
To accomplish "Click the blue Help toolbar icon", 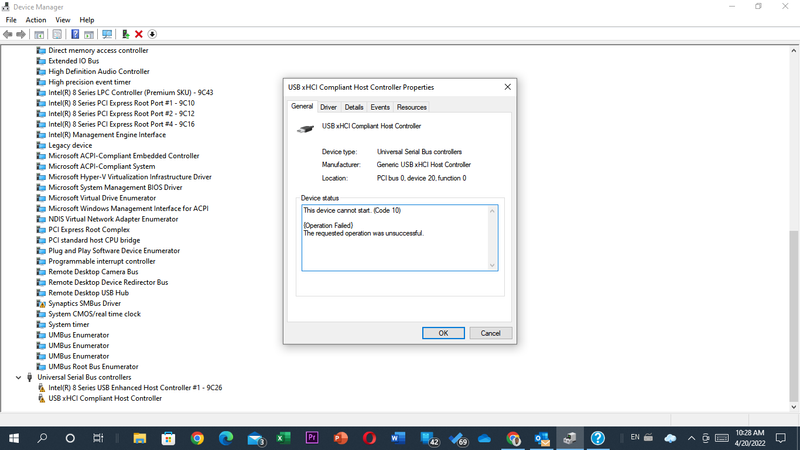I will pos(75,34).
